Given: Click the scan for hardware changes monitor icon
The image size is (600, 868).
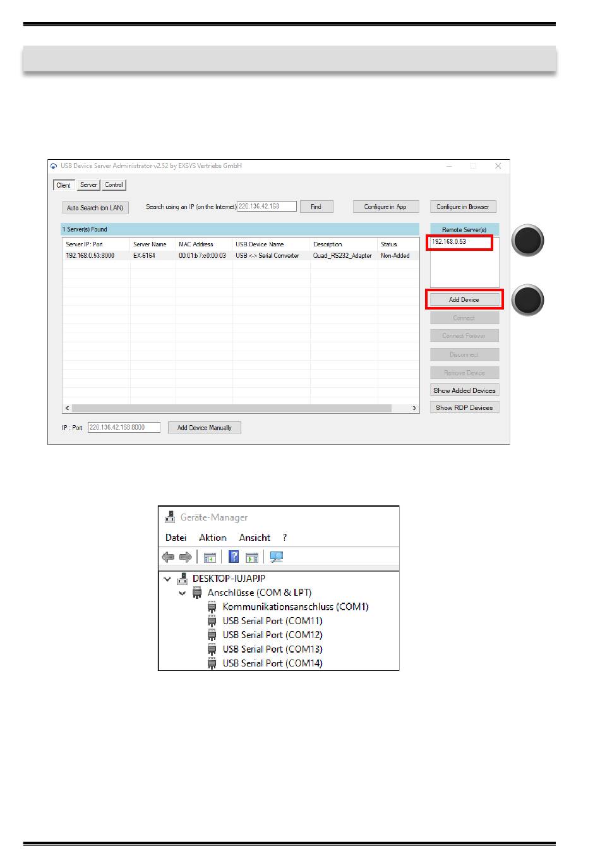Looking at the screenshot, I should [276, 557].
